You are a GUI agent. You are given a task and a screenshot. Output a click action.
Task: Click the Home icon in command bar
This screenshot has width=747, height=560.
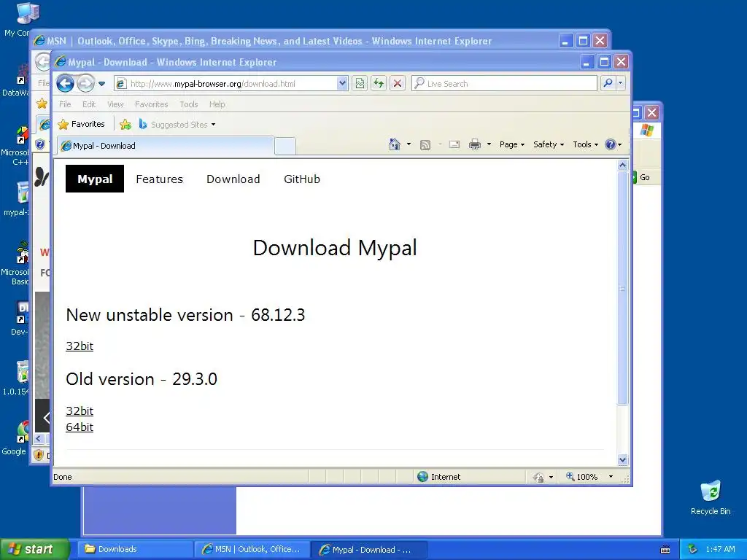pos(395,144)
